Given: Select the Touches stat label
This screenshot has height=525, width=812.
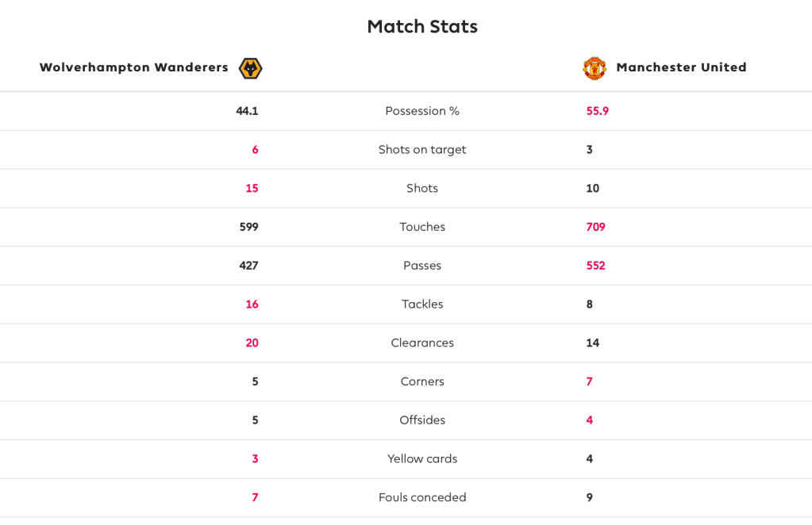Looking at the screenshot, I should point(422,227).
